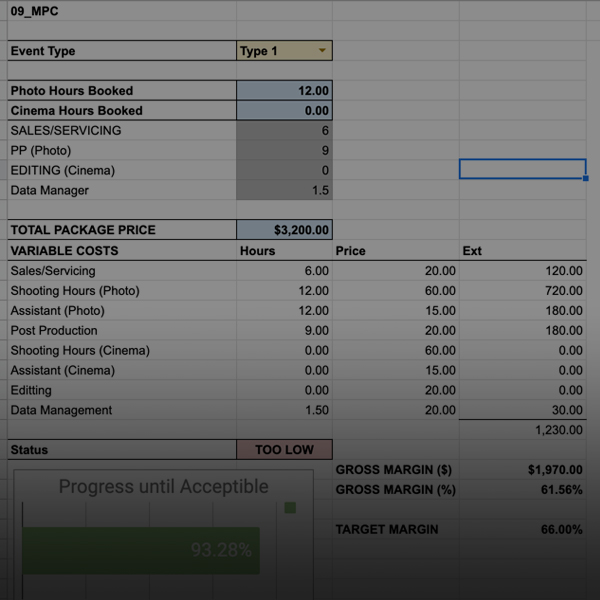Click the Photo Hours Booked value 12.00

coord(284,90)
